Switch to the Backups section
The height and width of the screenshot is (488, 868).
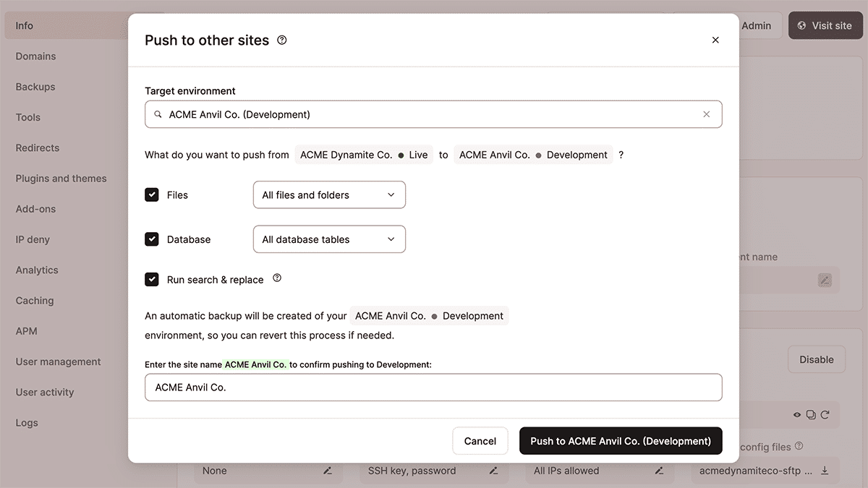pos(35,86)
